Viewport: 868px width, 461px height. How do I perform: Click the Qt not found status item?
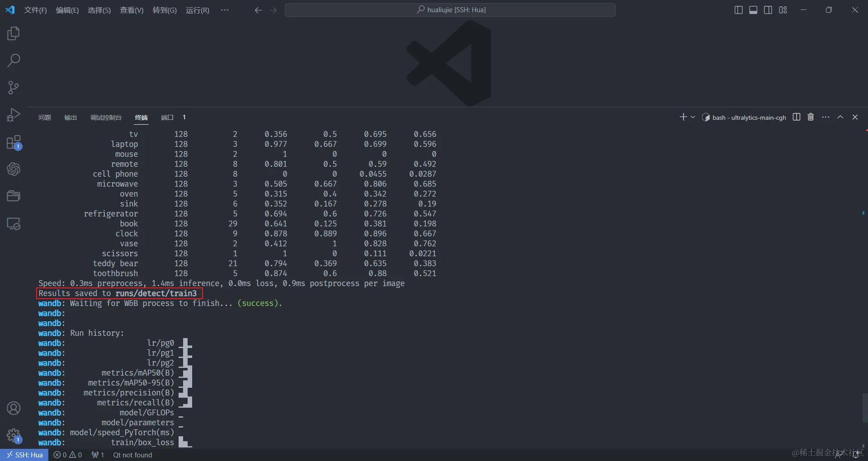pyautogui.click(x=132, y=455)
